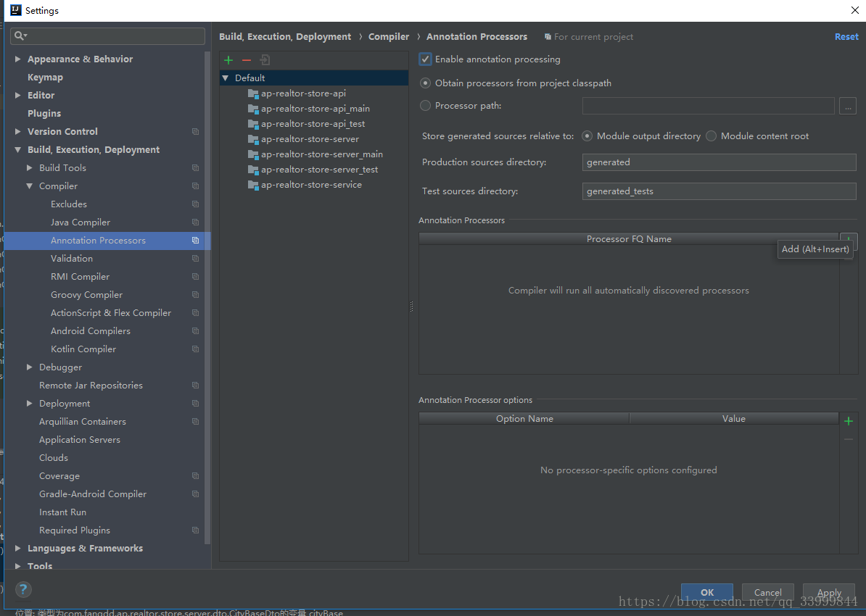The height and width of the screenshot is (616, 866).
Task: Select the Processor path radio option
Action: [425, 105]
